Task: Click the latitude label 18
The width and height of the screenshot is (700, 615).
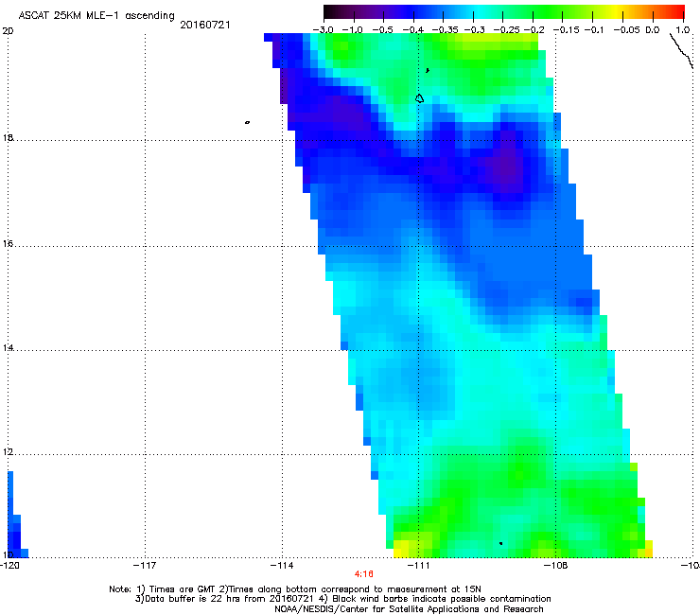Action: point(8,137)
